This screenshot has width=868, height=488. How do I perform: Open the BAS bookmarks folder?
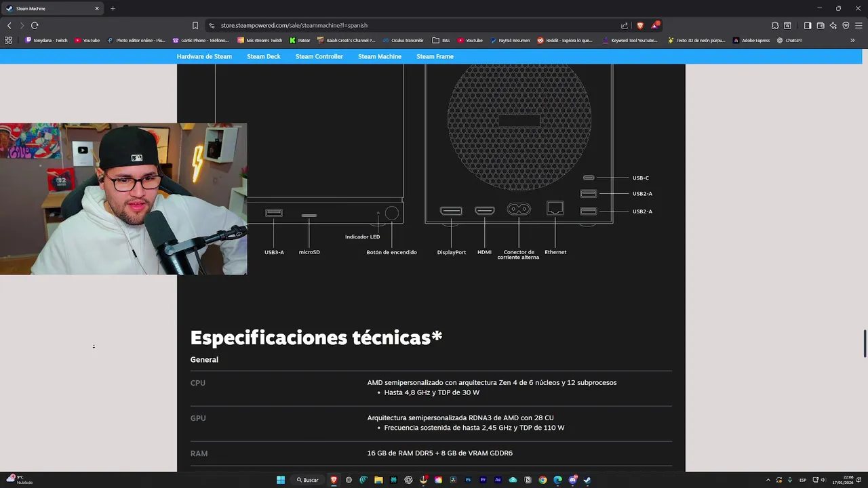point(441,40)
